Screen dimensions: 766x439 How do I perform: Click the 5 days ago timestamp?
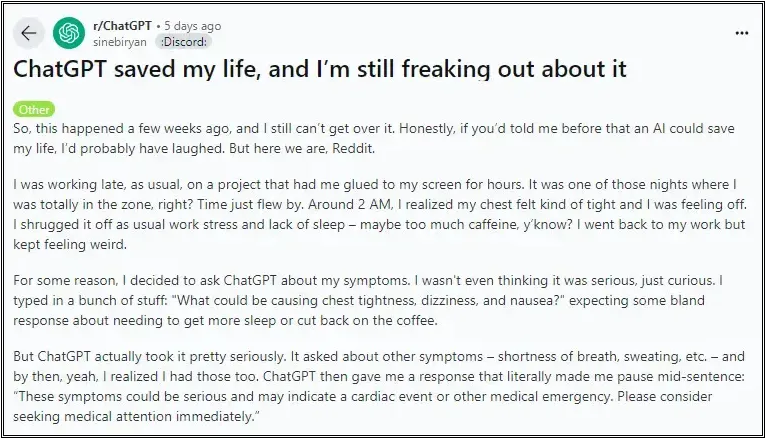(192, 26)
